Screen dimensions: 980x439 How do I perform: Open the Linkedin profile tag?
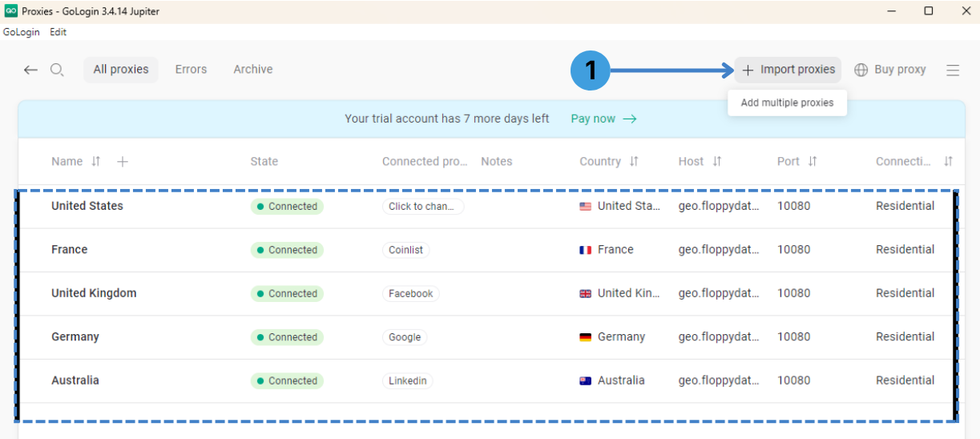pos(408,381)
